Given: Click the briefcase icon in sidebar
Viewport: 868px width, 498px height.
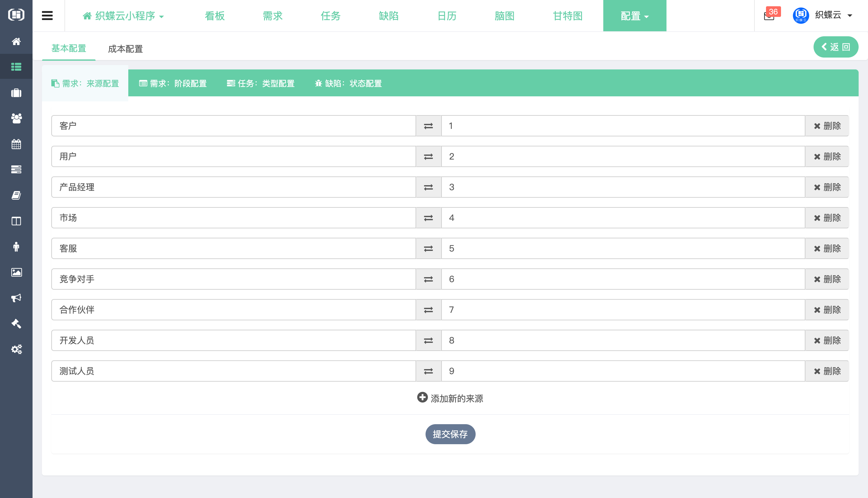Looking at the screenshot, I should (16, 93).
